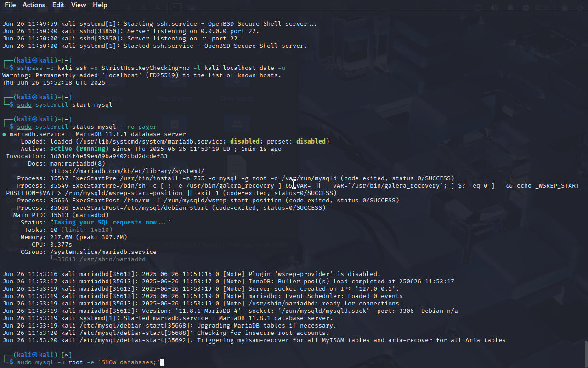Click the yellow 'disabled' after mariadb.service path

[x=245, y=142]
